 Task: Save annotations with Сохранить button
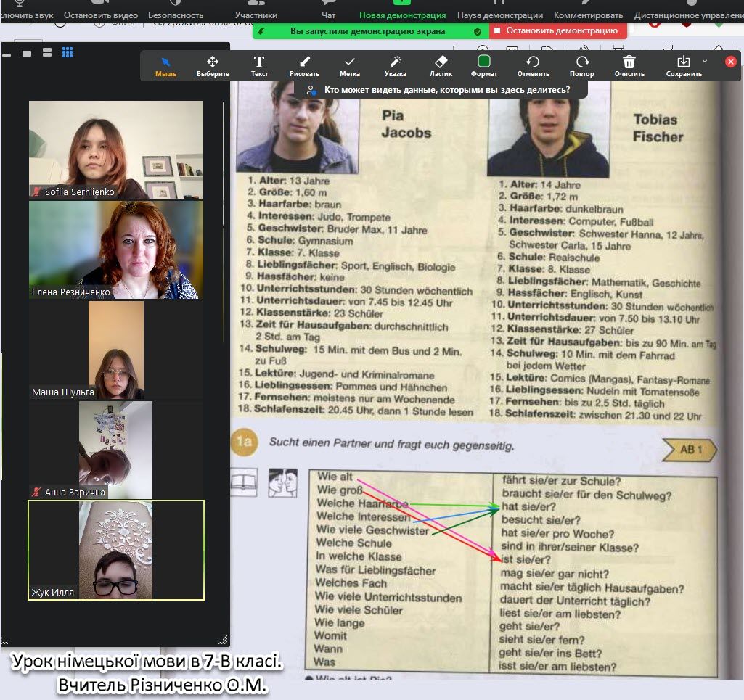click(683, 66)
